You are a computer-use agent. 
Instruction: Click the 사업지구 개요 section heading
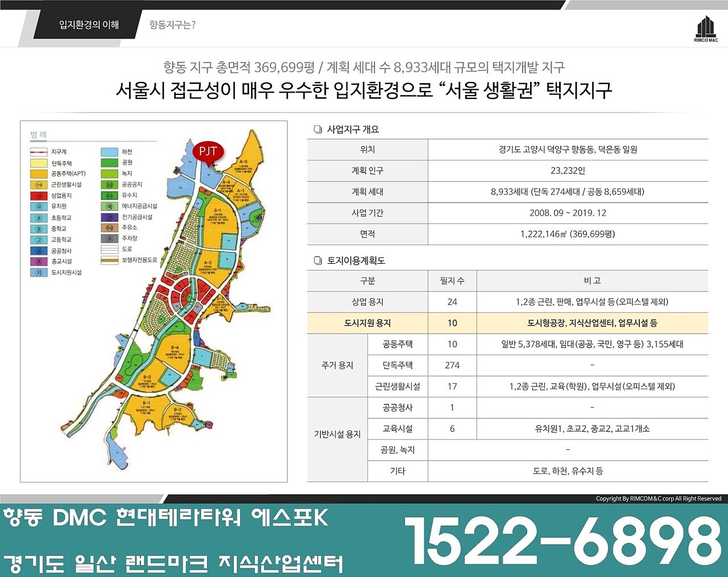[x=353, y=130]
